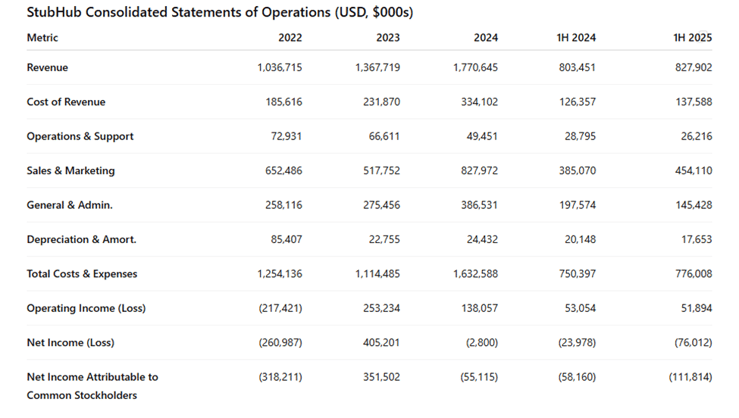Viewport: 739px width, 418px height.
Task: Click operating income cell 253,234
Action: click(381, 308)
